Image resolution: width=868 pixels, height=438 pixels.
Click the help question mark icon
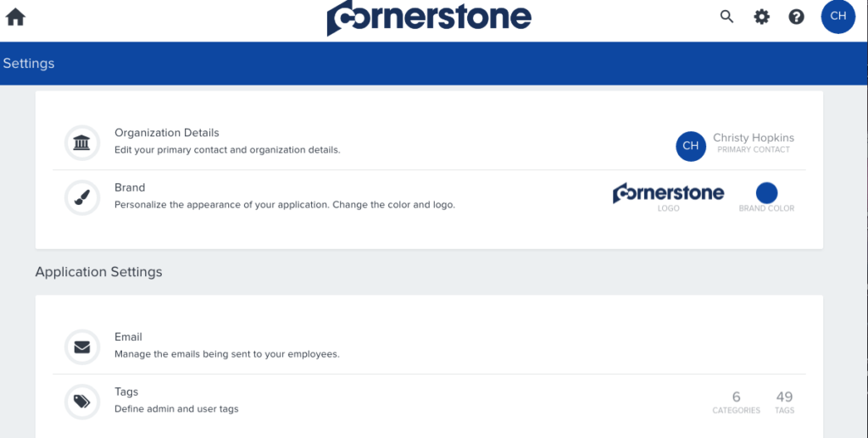pyautogui.click(x=796, y=16)
